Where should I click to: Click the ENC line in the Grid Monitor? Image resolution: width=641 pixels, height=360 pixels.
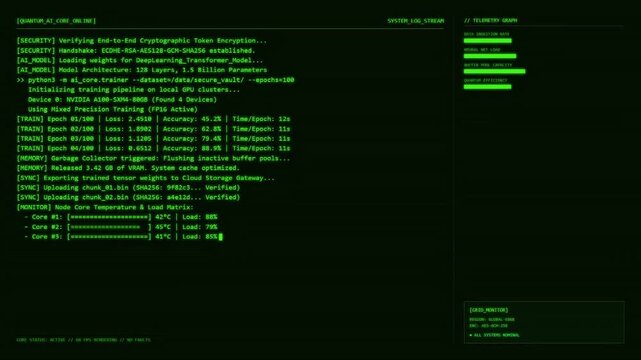[488, 326]
